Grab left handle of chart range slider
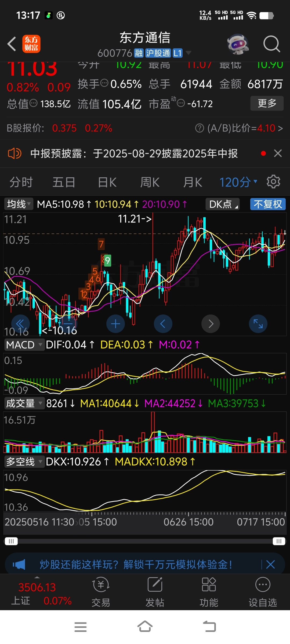 point(11,541)
